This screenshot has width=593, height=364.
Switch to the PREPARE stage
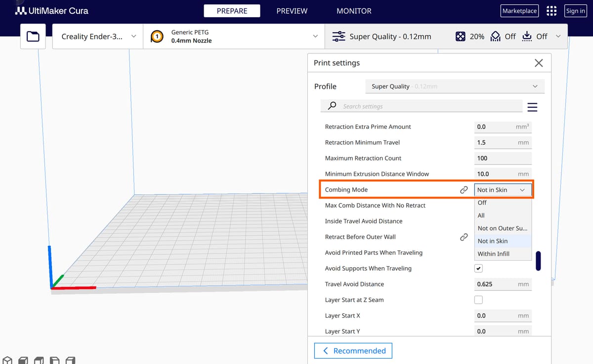coord(232,11)
